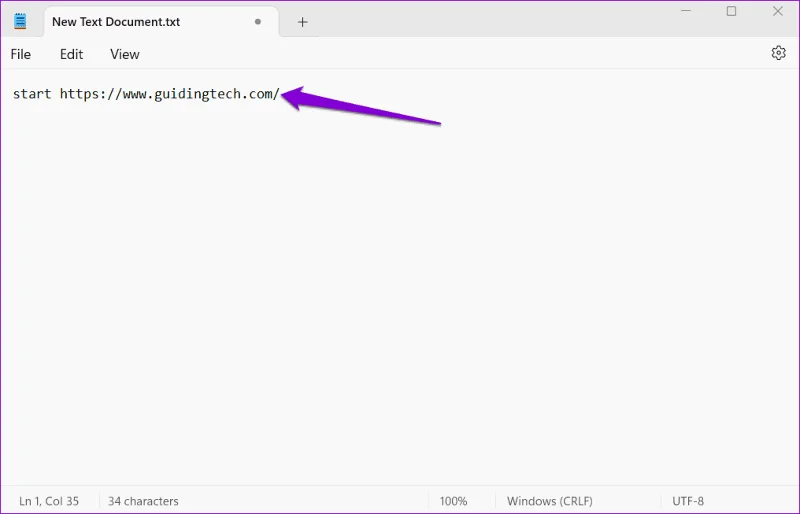Screen dimensions: 800x514
Task: Click UTF-8 encoding indicator
Action: [688, 501]
